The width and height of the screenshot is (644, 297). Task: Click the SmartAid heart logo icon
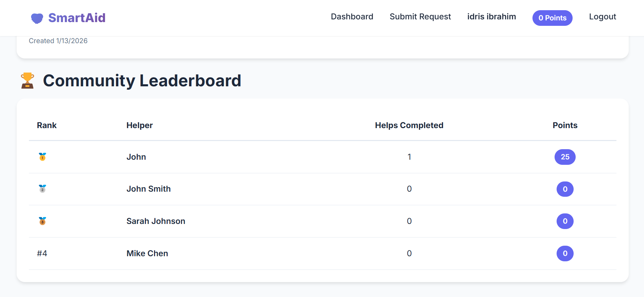click(x=37, y=18)
